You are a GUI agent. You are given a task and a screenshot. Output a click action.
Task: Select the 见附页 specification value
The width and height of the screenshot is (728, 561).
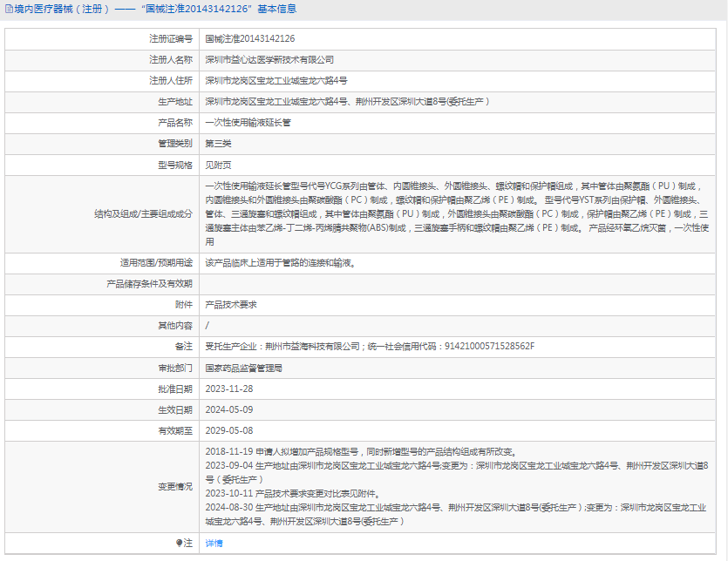pos(218,165)
